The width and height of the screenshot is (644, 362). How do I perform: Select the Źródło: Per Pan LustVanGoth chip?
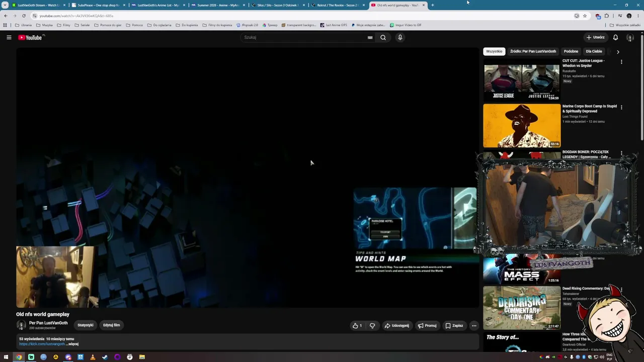pyautogui.click(x=533, y=51)
